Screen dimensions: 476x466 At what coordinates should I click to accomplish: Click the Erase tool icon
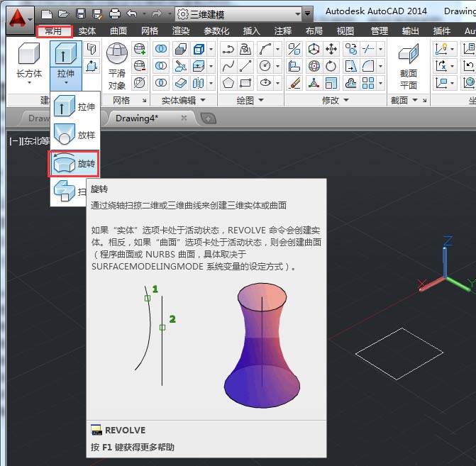click(294, 83)
